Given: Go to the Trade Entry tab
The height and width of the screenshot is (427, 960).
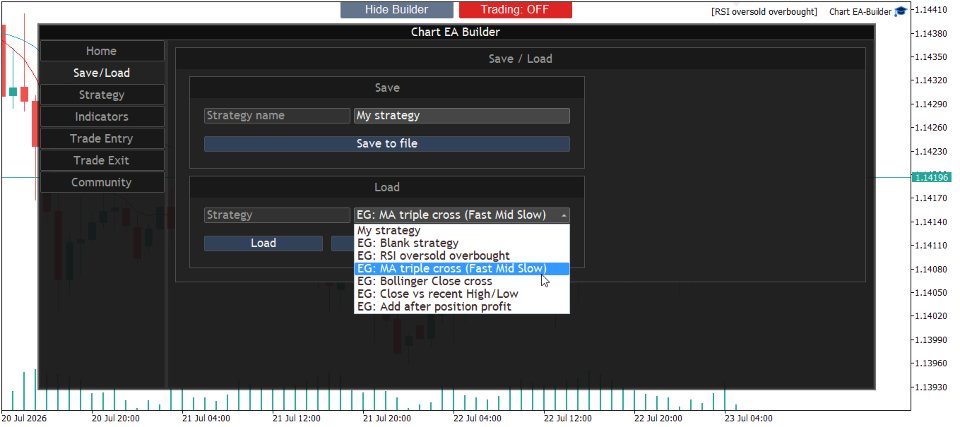Looking at the screenshot, I should [102, 138].
